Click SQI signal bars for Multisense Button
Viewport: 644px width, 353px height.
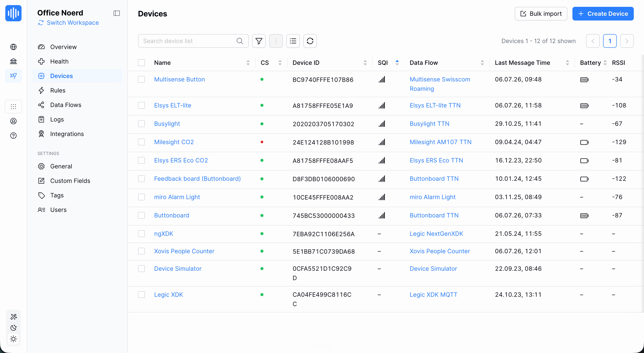[x=382, y=80]
